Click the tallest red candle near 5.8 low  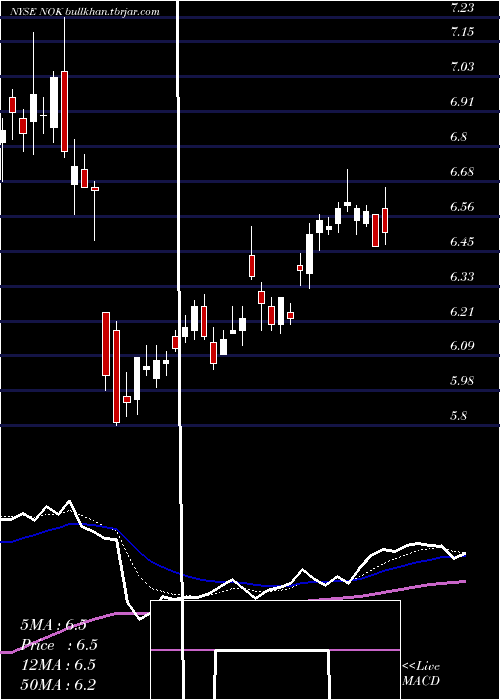116,376
